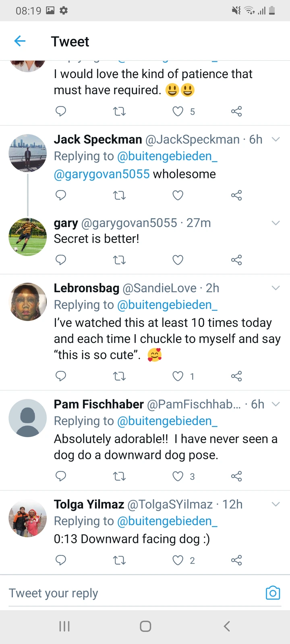Expand the menu arrow on Lebronsbag's tweet
The width and height of the screenshot is (290, 644).
(275, 288)
